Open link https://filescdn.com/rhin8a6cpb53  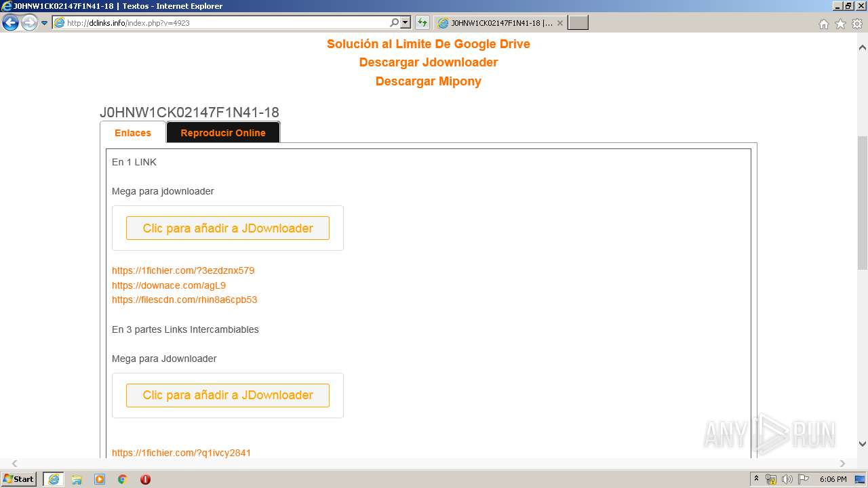pyautogui.click(x=184, y=300)
